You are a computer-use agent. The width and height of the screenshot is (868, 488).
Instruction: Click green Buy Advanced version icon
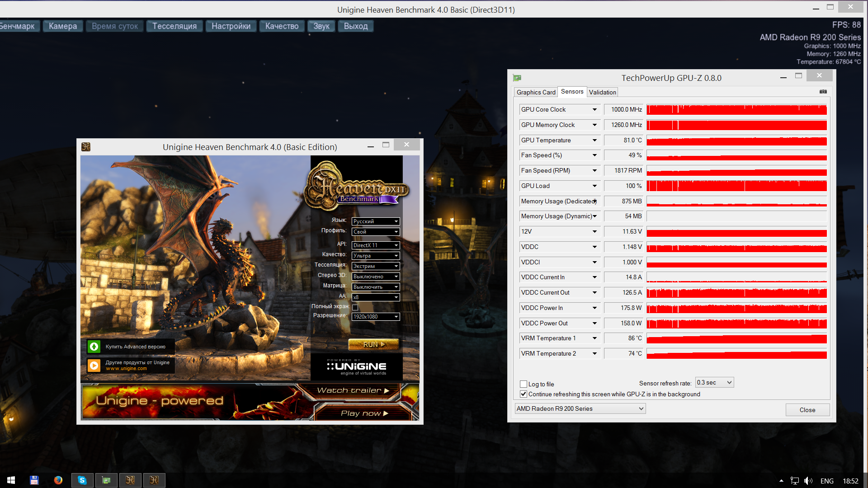coord(94,347)
